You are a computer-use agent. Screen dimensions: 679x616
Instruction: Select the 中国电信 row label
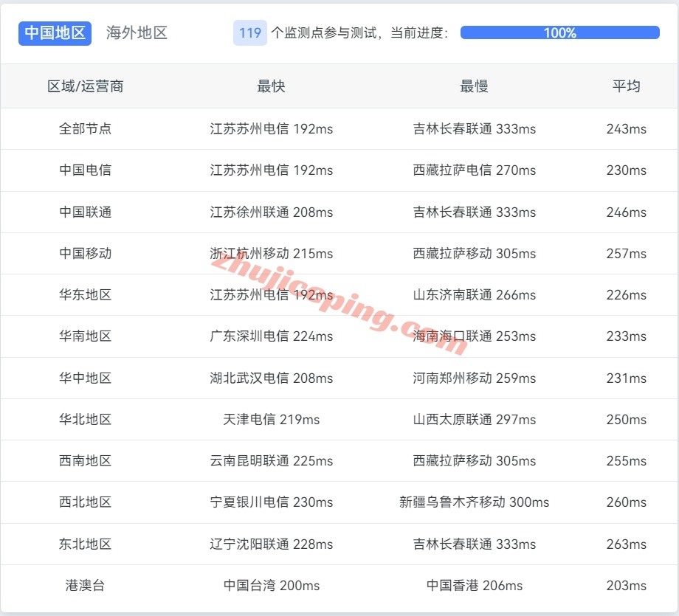coord(86,170)
